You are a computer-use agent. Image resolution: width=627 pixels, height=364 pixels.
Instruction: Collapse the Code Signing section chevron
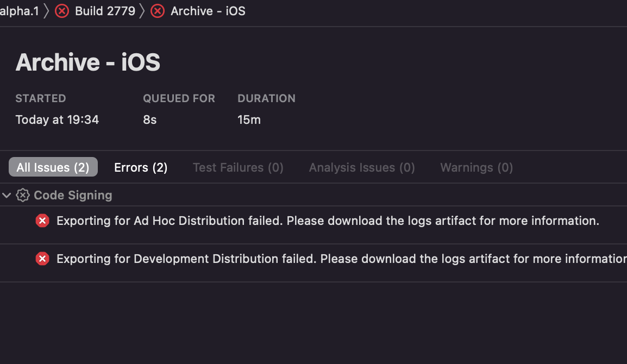pyautogui.click(x=7, y=195)
